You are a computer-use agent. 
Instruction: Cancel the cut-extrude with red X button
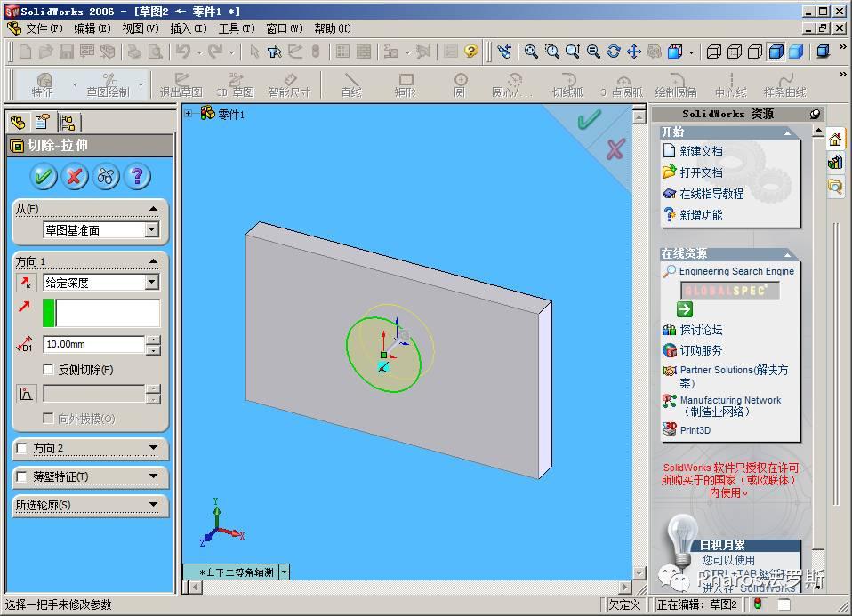[x=75, y=177]
